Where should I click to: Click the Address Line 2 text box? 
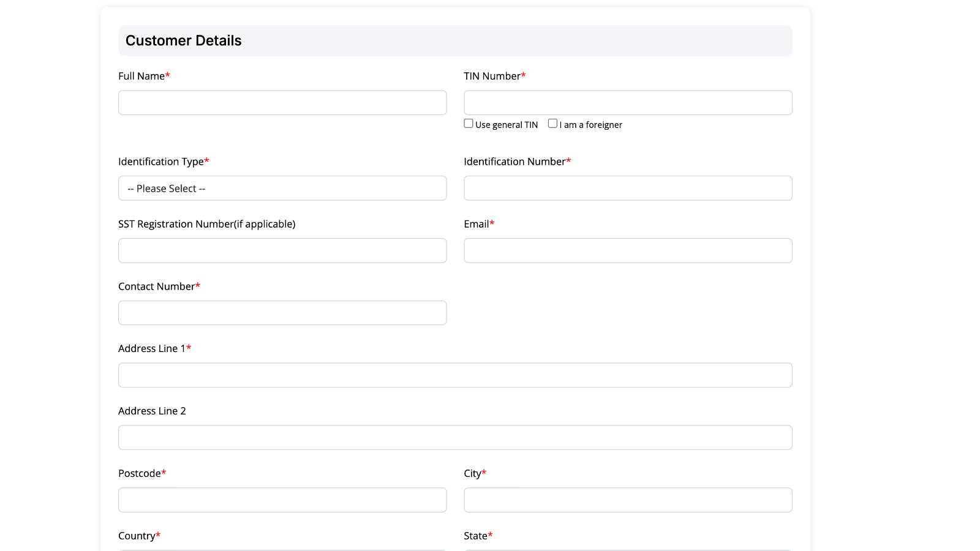coord(455,438)
